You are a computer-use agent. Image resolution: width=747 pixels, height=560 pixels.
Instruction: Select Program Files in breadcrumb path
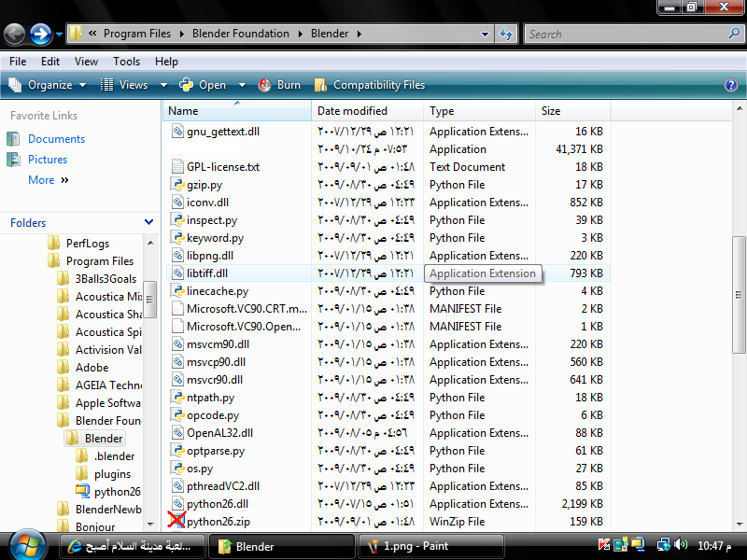(x=137, y=34)
